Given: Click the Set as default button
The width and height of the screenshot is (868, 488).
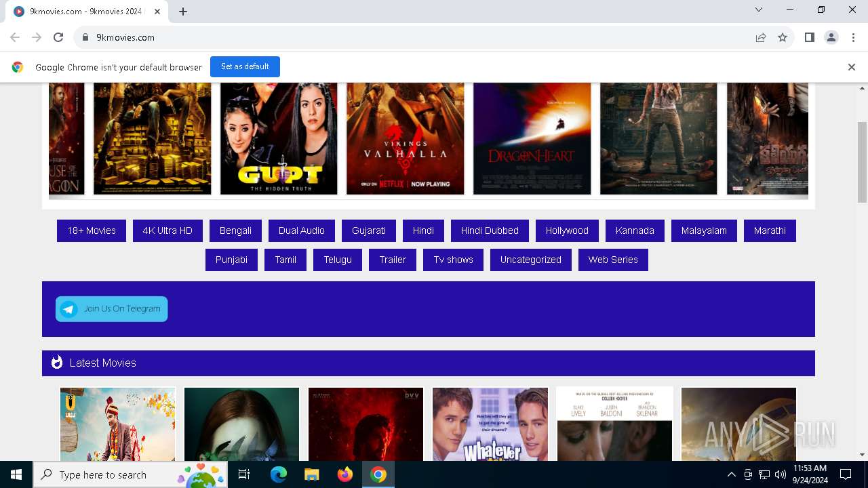Looking at the screenshot, I should (245, 66).
